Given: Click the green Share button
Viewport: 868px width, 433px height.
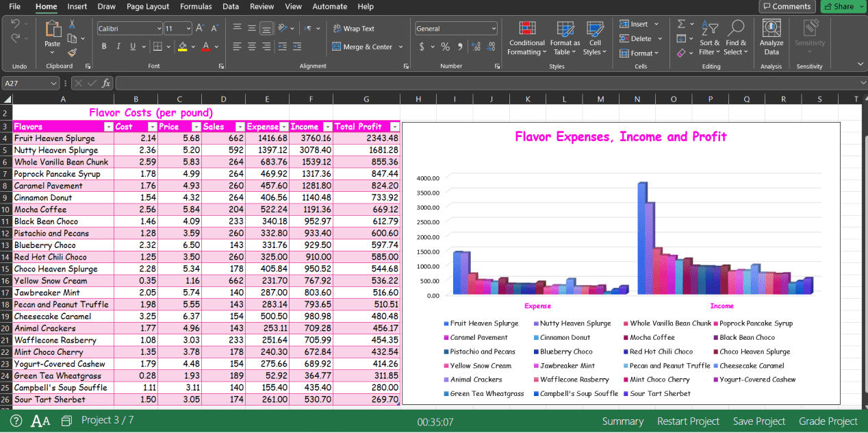Looking at the screenshot, I should tap(842, 6).
